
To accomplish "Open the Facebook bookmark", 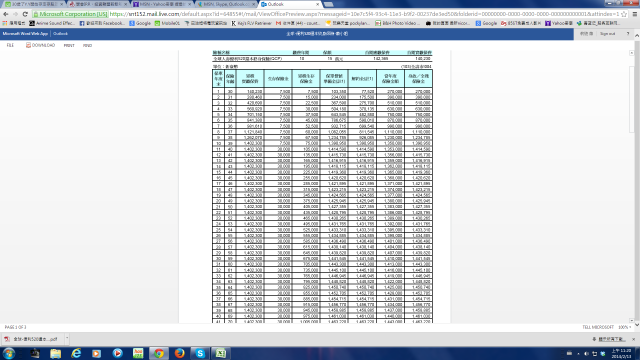I will coord(102,23).
